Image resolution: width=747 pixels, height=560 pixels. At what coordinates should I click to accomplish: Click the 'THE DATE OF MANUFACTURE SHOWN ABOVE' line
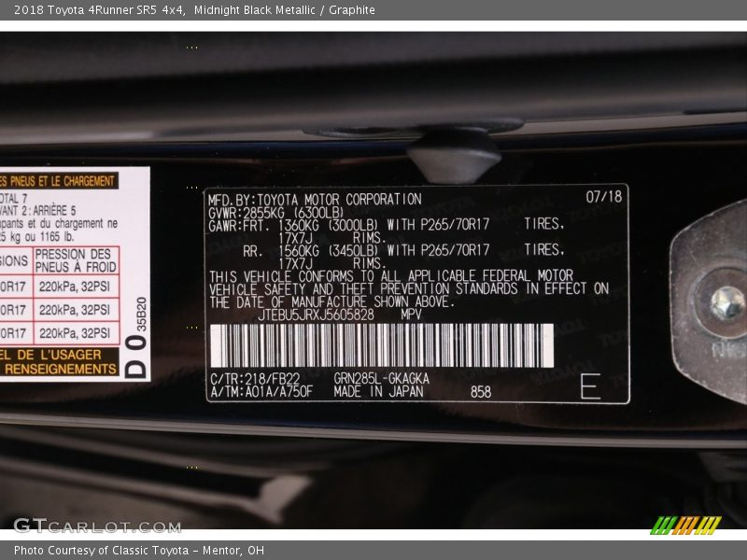(x=332, y=301)
